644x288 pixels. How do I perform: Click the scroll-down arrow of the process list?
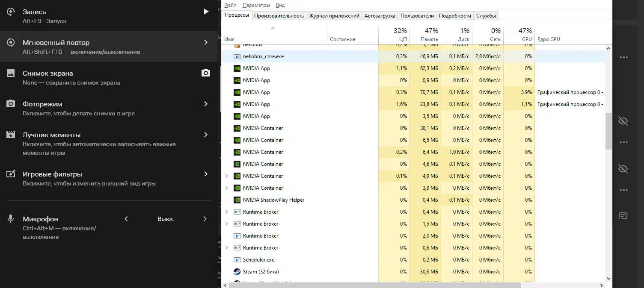(x=609, y=278)
